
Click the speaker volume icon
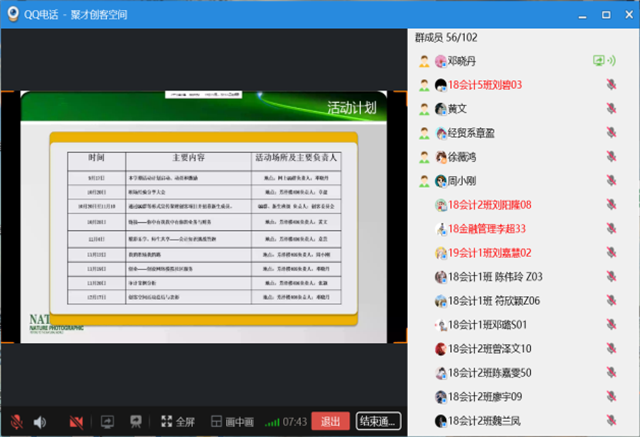coord(41,421)
